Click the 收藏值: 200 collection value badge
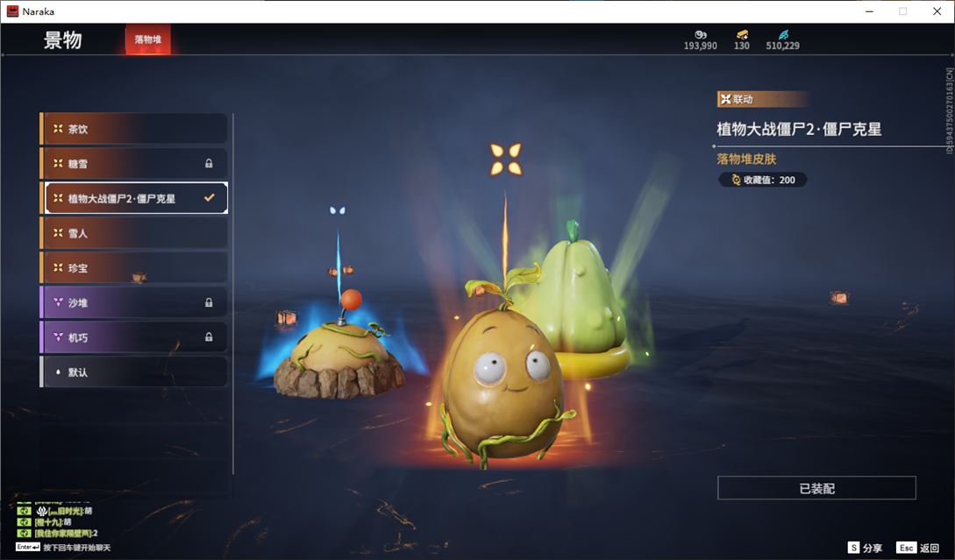Viewport: 955px width, 560px height. pos(763,180)
